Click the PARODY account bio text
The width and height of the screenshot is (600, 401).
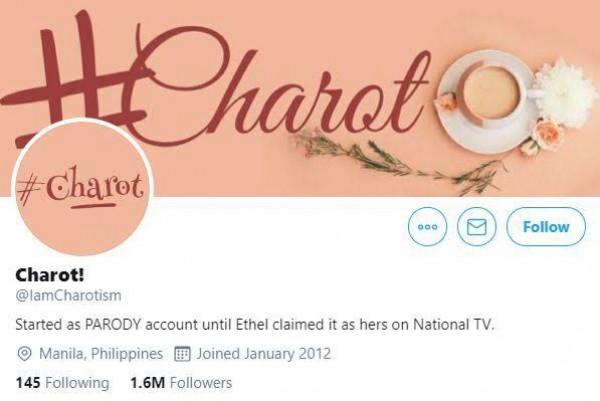point(255,324)
